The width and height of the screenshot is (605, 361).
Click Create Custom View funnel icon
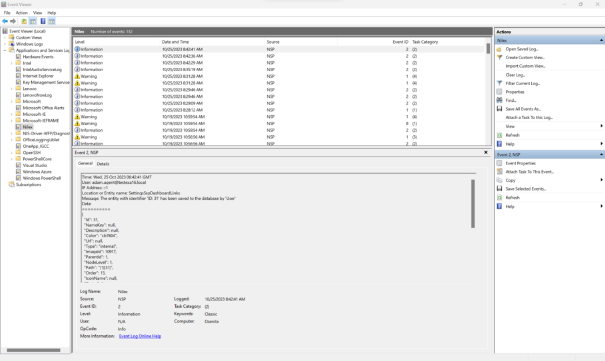[x=499, y=57]
